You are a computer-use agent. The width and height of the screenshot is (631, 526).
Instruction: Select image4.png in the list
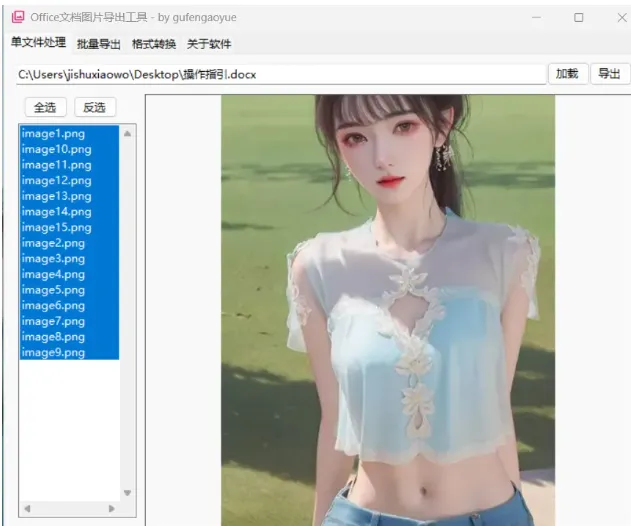point(69,274)
